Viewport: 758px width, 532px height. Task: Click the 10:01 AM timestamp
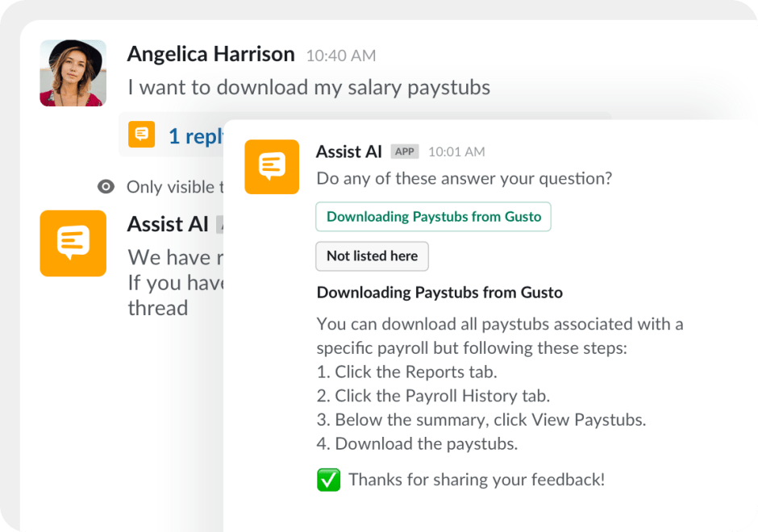[x=456, y=152]
